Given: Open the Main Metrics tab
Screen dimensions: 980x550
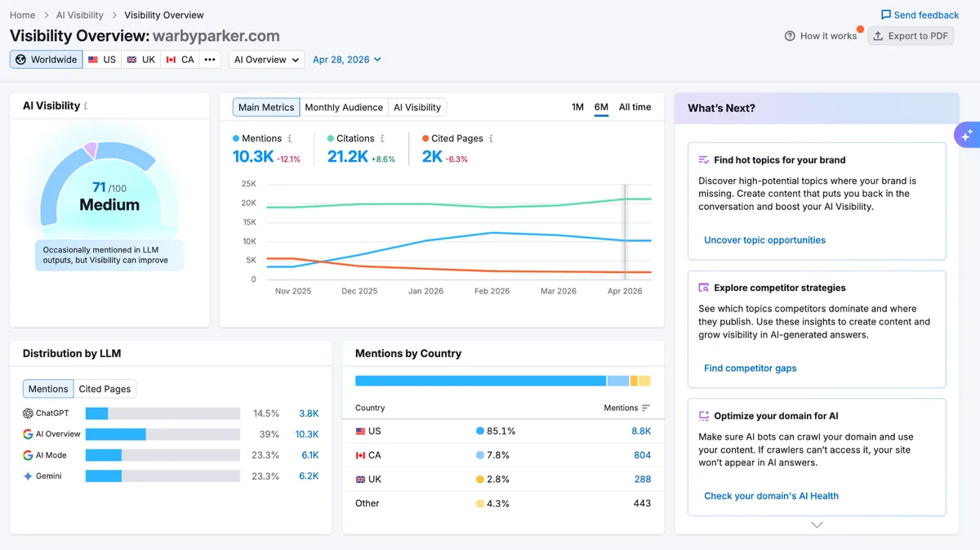Looking at the screenshot, I should click(x=266, y=107).
